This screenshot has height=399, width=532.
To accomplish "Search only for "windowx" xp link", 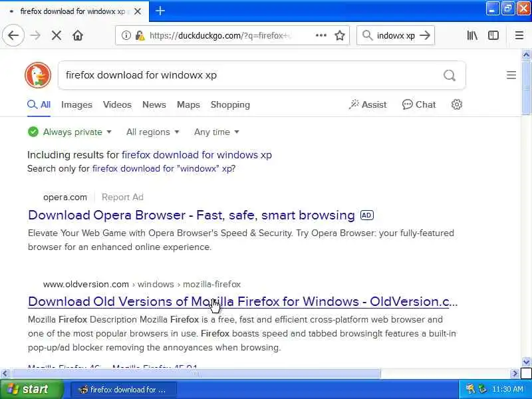I will pos(162,169).
